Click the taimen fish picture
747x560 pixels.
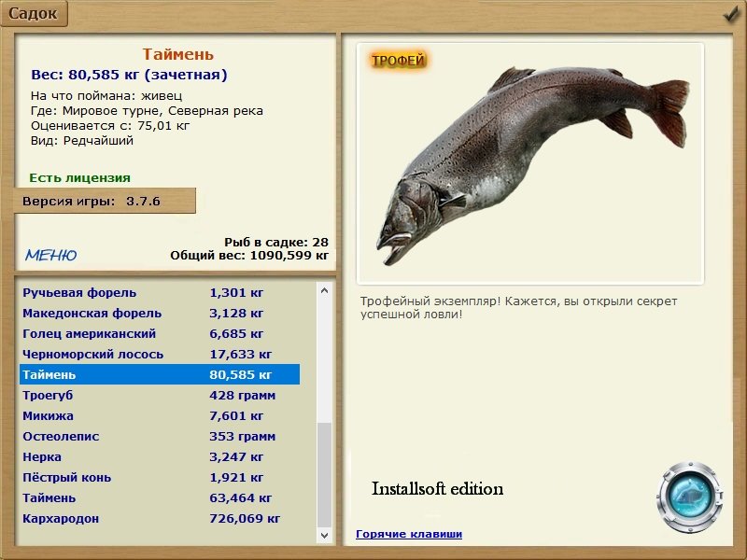click(x=532, y=165)
